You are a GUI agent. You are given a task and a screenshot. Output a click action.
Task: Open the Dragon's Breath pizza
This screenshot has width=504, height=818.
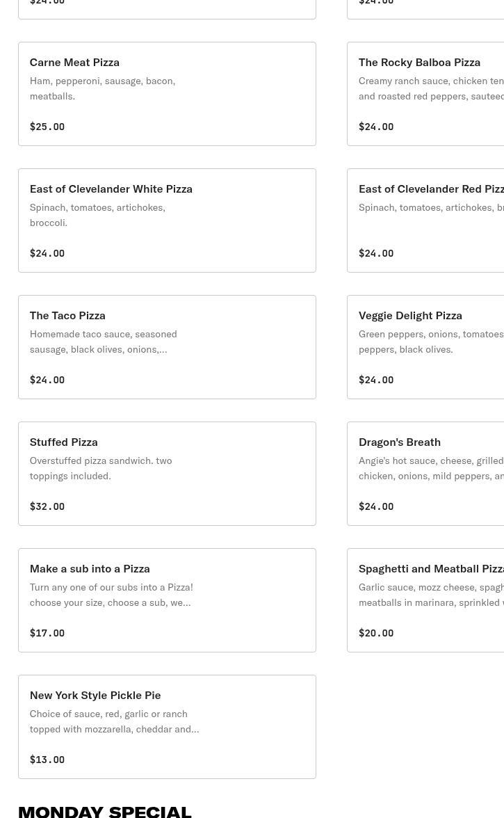coord(425,474)
